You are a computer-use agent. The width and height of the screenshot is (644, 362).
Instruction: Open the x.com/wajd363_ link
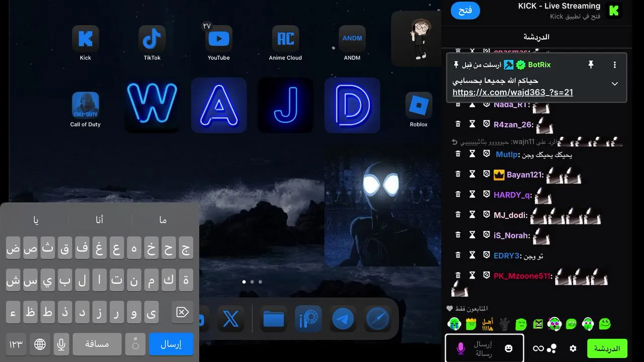tap(513, 92)
